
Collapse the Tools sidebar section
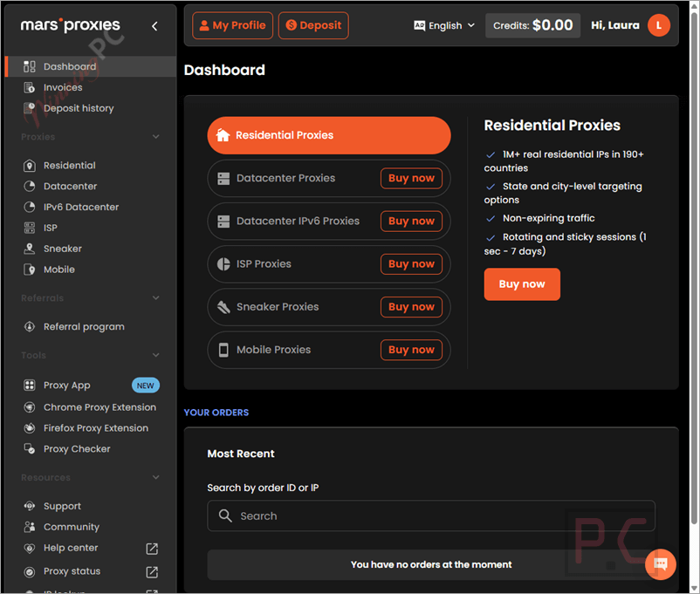[x=156, y=355]
